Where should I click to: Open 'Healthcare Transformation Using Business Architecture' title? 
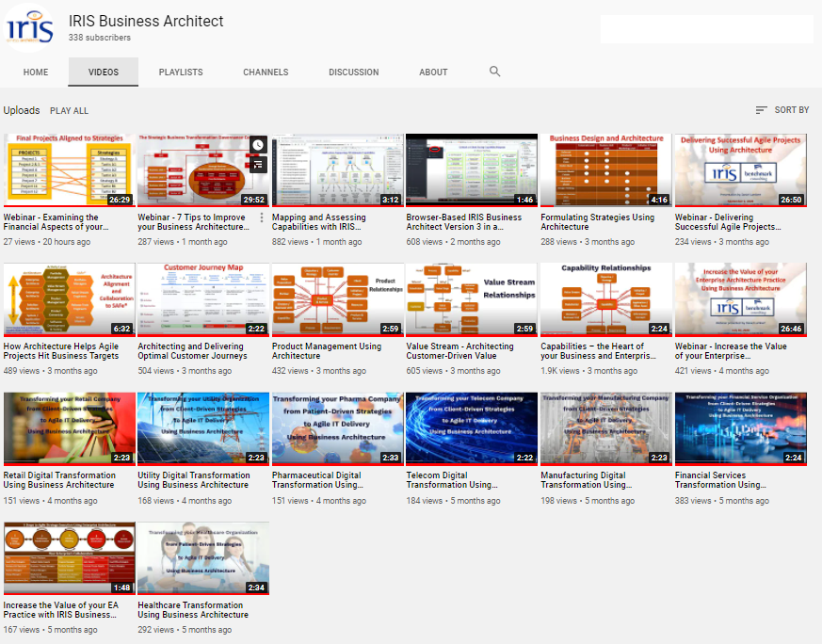click(x=193, y=610)
